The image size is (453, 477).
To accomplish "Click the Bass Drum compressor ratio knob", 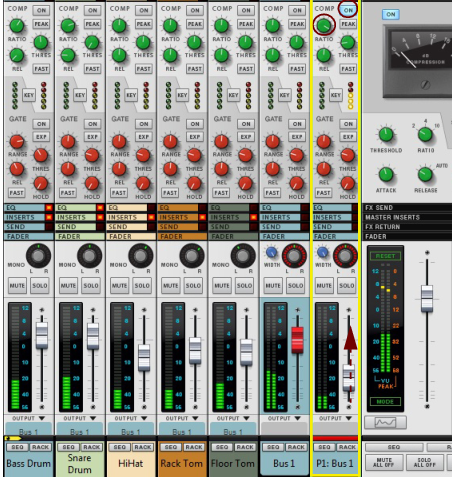I will pos(16,26).
